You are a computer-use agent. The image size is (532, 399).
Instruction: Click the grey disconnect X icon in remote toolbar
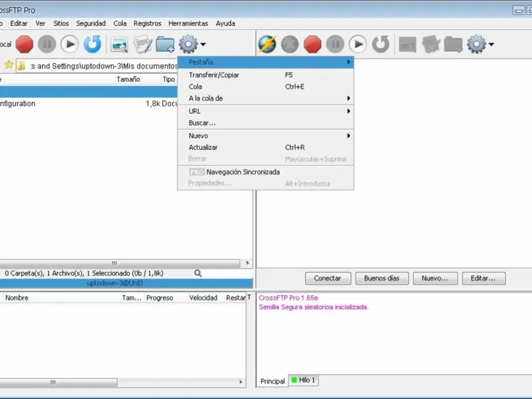tap(290, 44)
